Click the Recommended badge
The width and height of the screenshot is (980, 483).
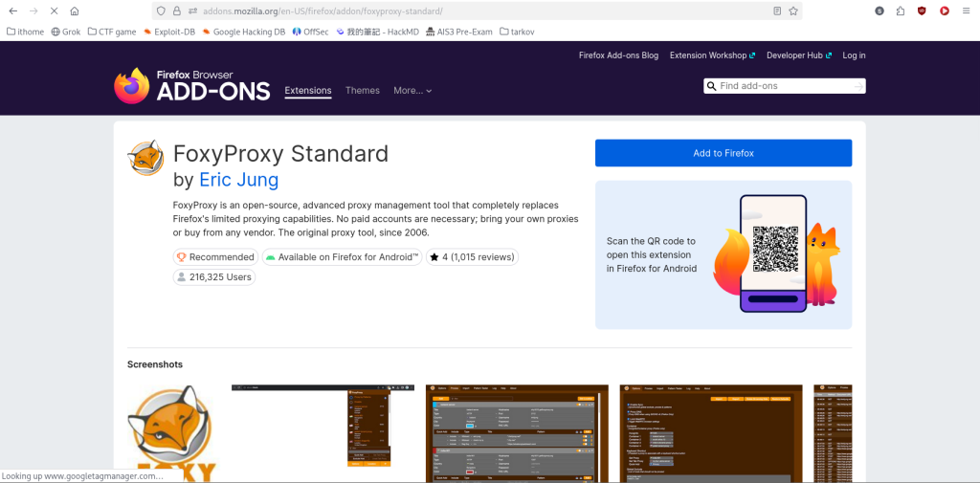(x=215, y=257)
